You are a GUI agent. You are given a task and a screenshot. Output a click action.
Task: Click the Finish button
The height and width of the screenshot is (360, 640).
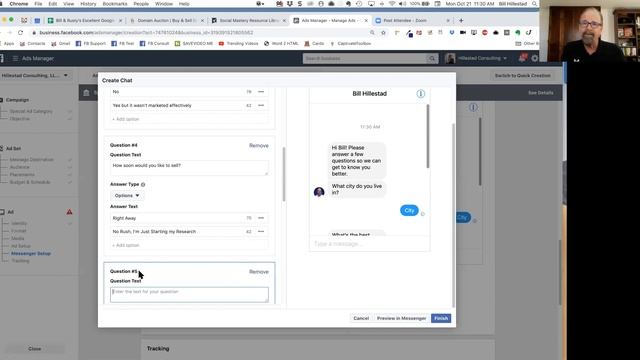[x=441, y=318]
